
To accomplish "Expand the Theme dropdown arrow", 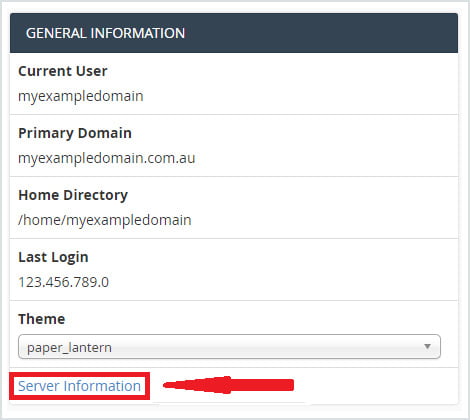I will coord(427,347).
